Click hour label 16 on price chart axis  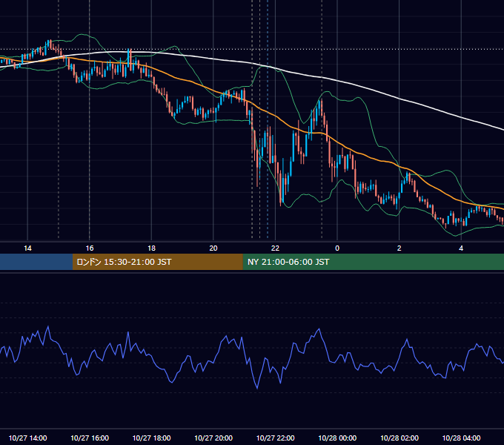tap(90, 248)
